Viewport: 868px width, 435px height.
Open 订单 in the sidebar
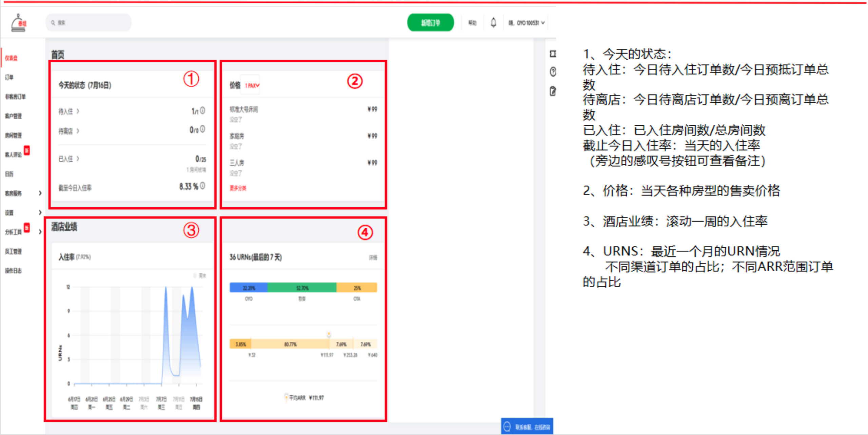coord(9,77)
